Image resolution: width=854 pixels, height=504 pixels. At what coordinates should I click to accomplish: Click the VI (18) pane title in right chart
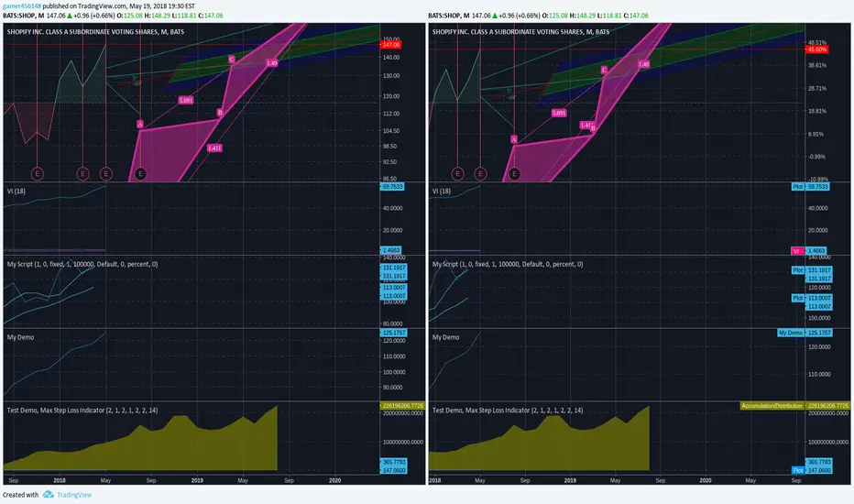click(x=441, y=191)
